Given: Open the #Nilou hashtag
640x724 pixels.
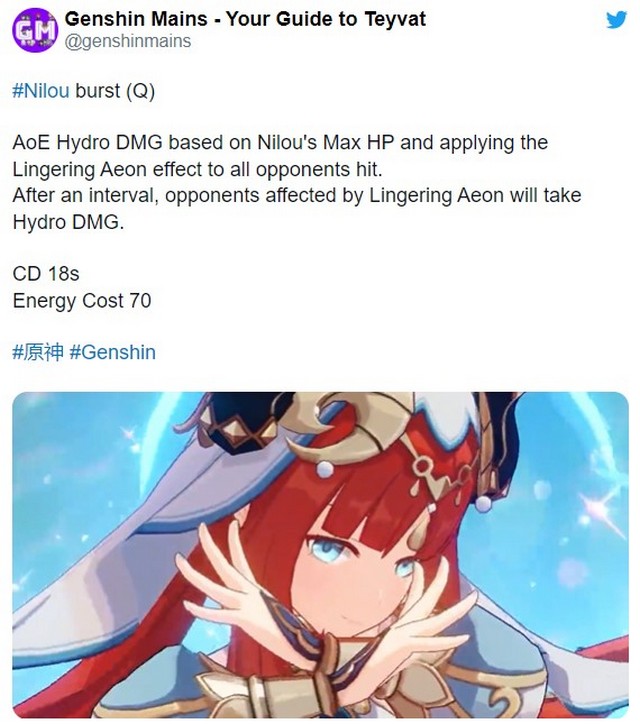Looking at the screenshot, I should [41, 90].
